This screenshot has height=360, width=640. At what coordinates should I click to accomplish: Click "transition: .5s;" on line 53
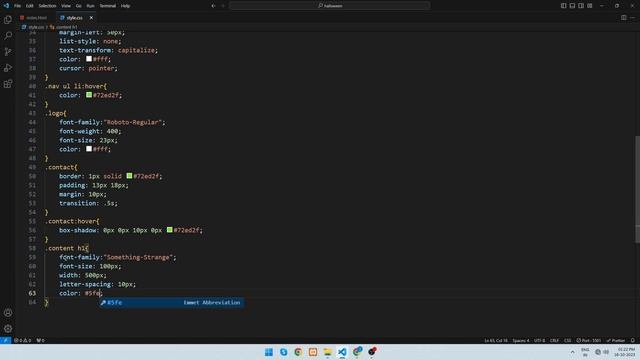point(88,203)
